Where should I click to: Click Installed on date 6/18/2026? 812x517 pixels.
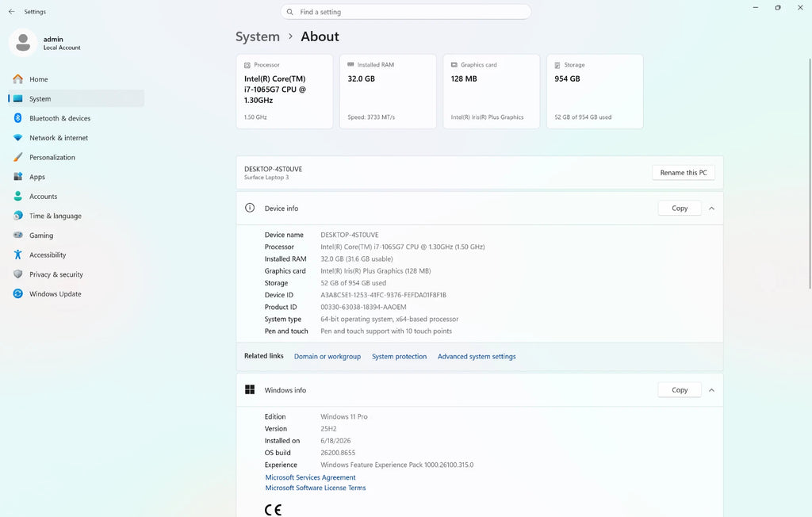[335, 440]
